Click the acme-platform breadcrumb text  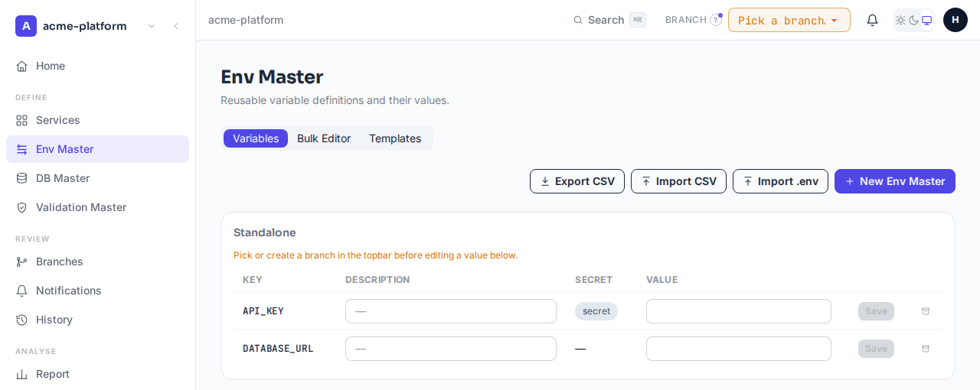pyautogui.click(x=246, y=20)
